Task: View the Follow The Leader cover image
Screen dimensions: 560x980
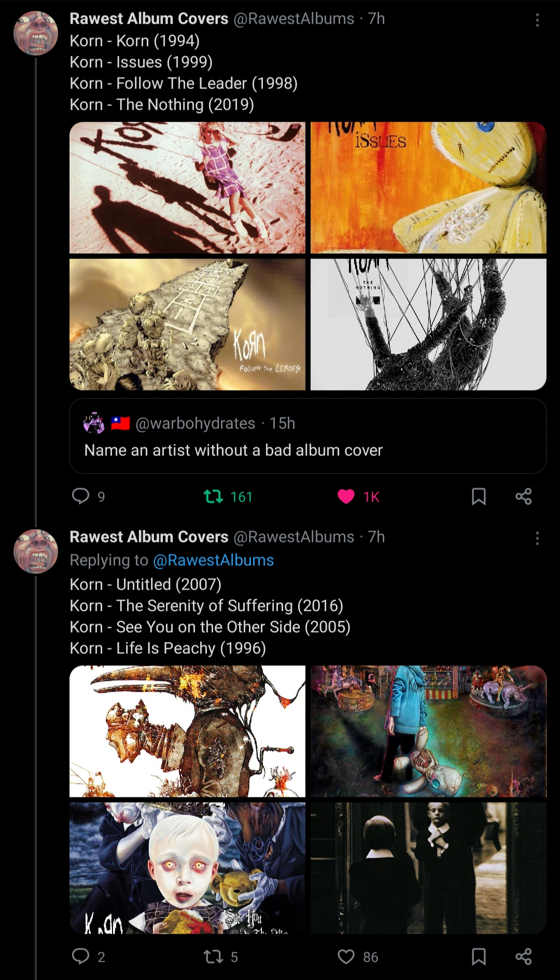Action: tap(187, 324)
